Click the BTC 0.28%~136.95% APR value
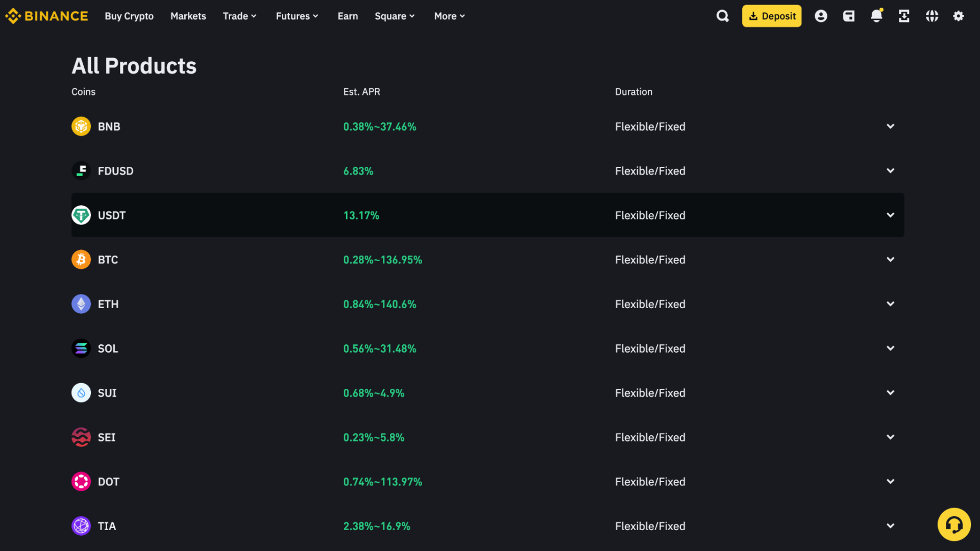 382,260
